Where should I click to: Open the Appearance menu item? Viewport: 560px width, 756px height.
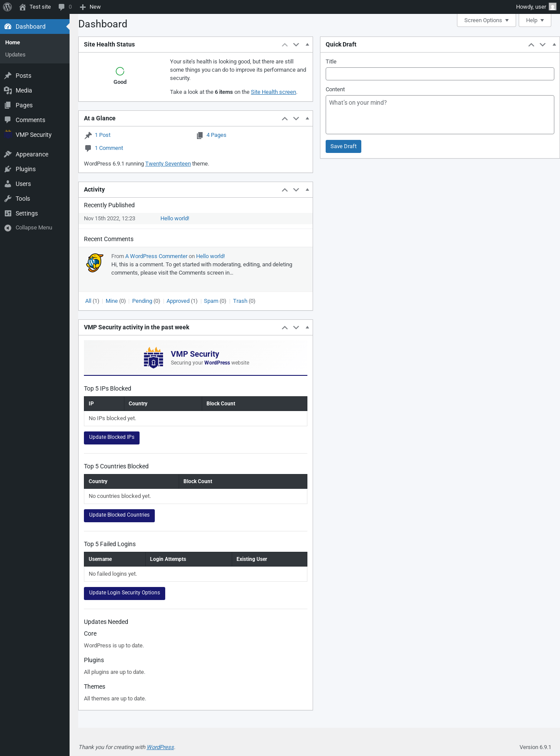tap(35, 154)
